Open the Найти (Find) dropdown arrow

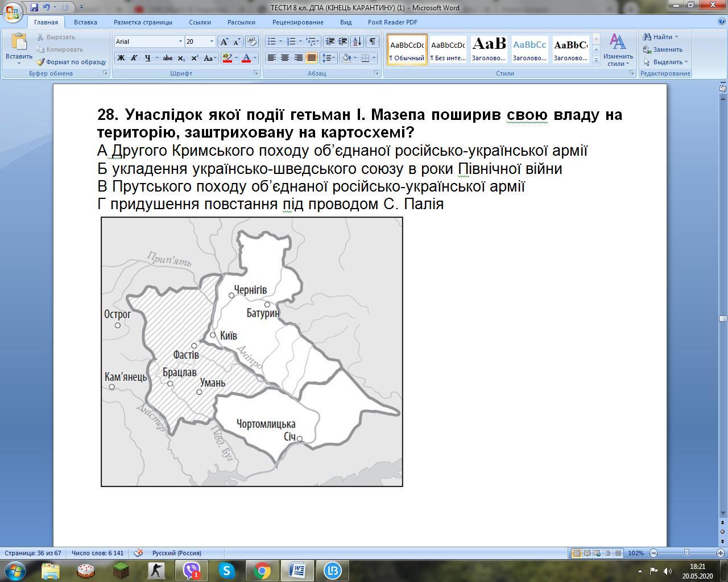point(676,37)
